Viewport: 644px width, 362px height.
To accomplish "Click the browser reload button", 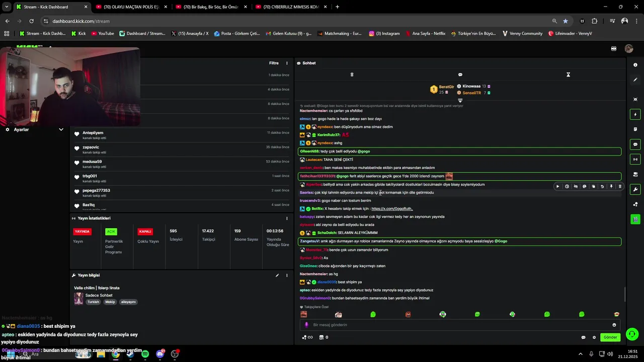I will point(31,21).
